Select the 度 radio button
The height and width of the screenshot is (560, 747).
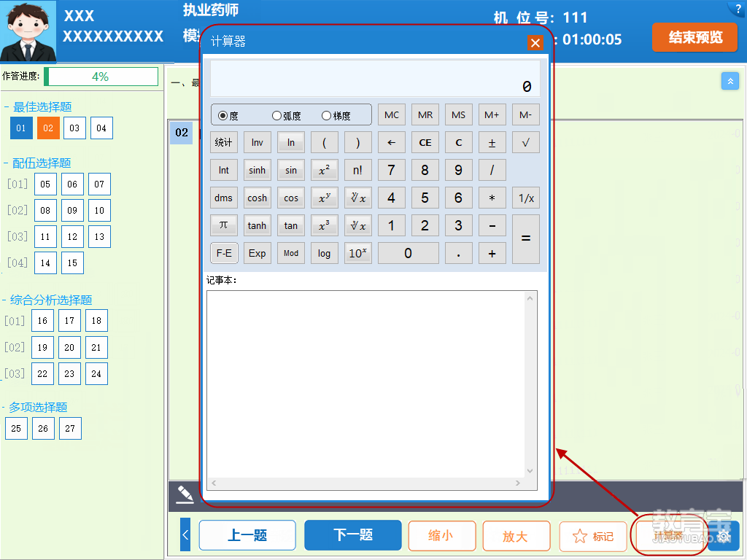click(x=223, y=115)
